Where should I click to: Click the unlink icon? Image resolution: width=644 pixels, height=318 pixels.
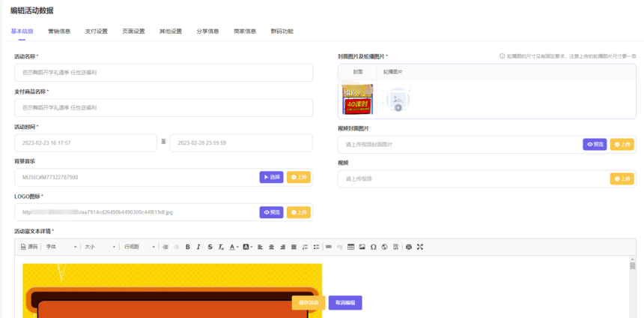pyautogui.click(x=340, y=247)
